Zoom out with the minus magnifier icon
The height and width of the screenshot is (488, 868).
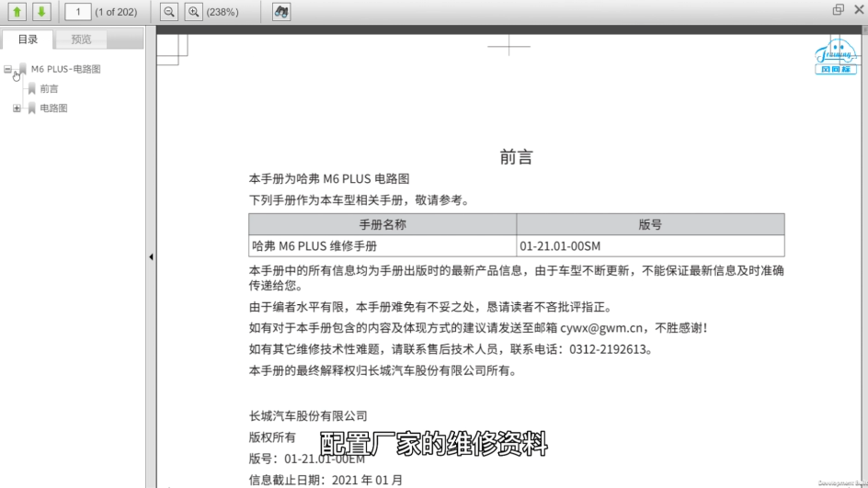pos(169,12)
